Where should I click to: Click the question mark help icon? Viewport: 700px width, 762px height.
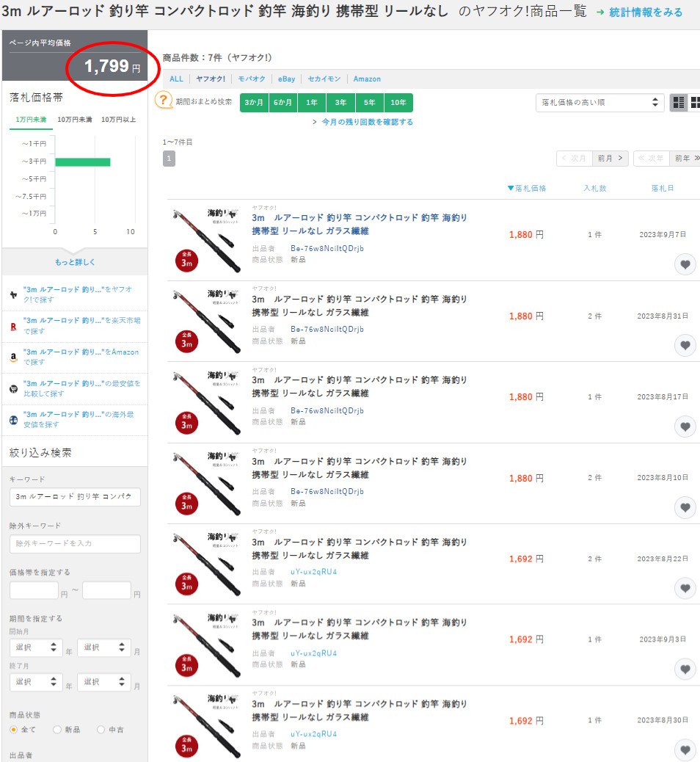click(x=163, y=102)
